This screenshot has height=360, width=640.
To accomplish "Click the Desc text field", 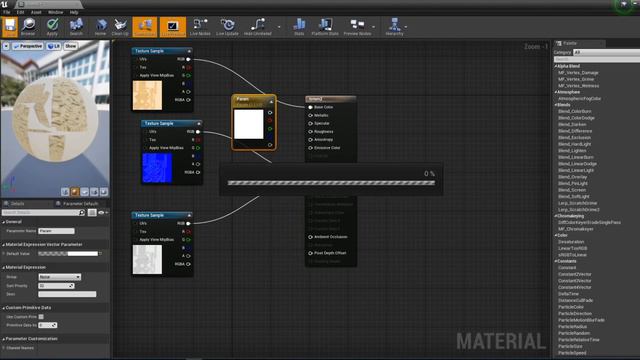I will coord(67,294).
